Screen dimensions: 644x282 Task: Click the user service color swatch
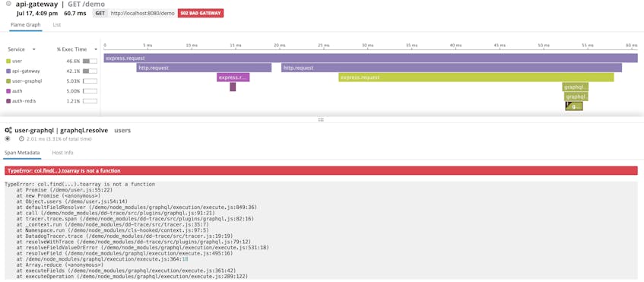(8, 61)
